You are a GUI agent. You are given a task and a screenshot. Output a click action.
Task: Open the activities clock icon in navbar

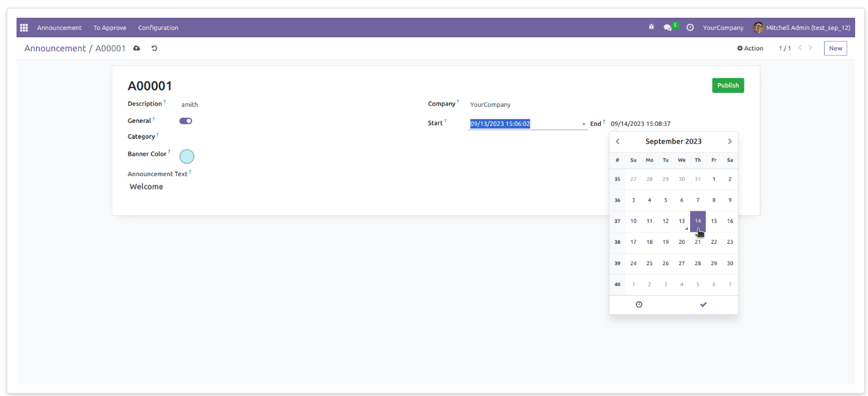[690, 28]
